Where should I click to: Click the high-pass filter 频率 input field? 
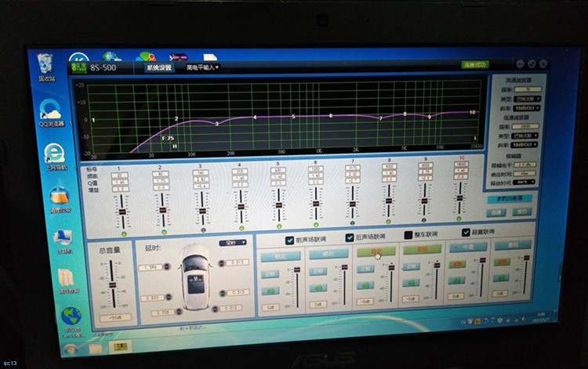pos(528,89)
